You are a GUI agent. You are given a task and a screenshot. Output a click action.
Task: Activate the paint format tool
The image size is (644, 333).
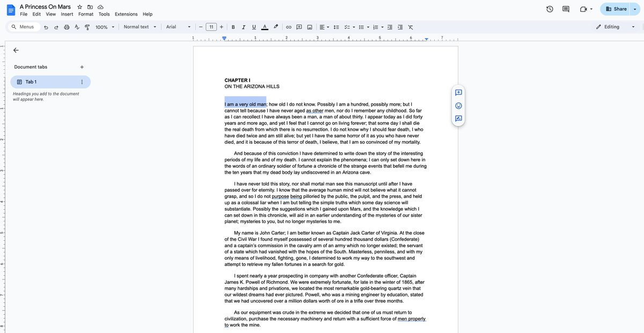pyautogui.click(x=87, y=27)
